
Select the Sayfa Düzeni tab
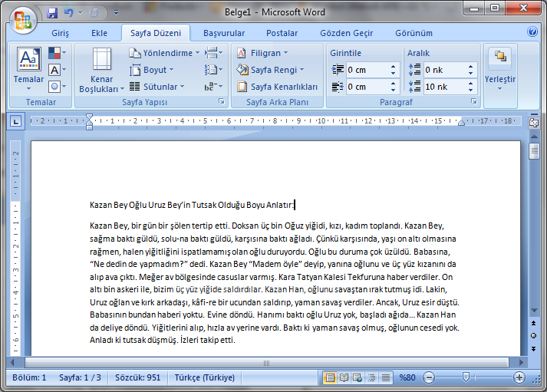[x=156, y=33]
